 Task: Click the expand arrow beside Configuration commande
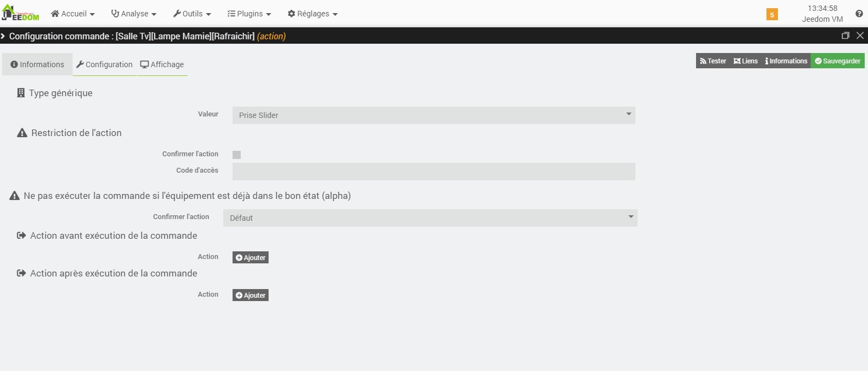point(3,36)
